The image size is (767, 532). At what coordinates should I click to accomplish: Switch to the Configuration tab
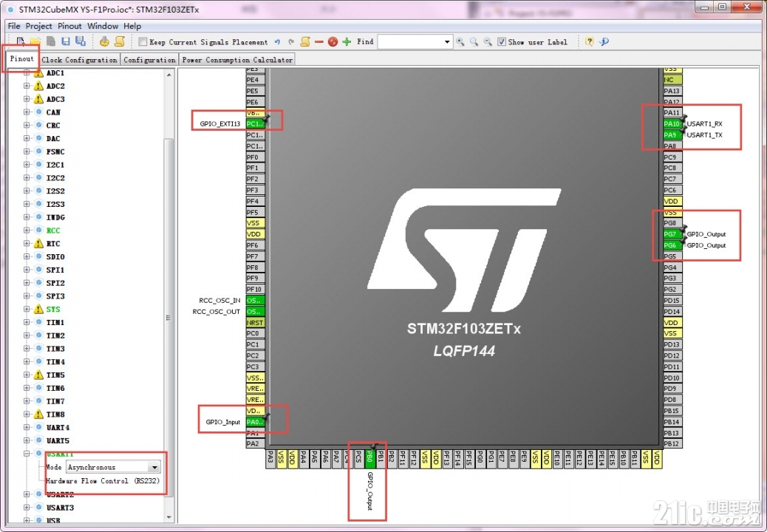coord(149,60)
